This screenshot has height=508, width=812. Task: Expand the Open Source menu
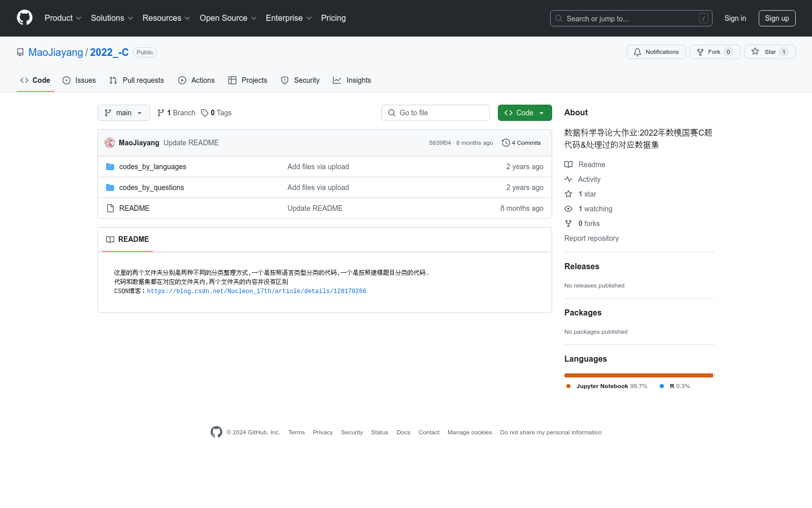[x=228, y=18]
